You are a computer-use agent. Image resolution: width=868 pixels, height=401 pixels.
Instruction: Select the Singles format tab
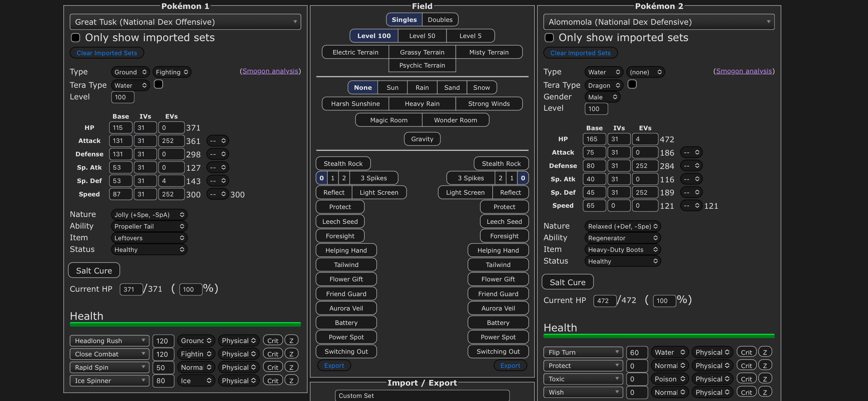coord(404,20)
